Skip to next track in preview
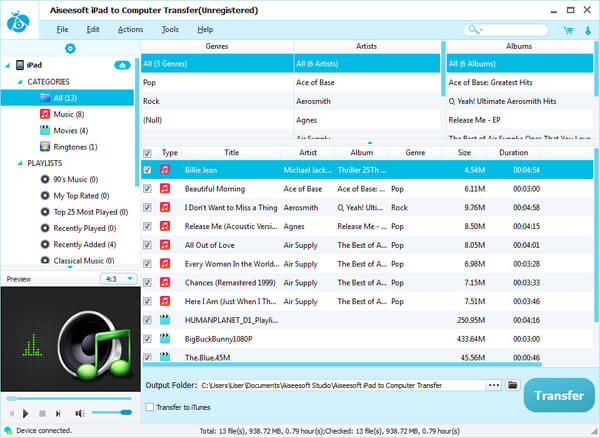The image size is (600, 438). (x=58, y=414)
